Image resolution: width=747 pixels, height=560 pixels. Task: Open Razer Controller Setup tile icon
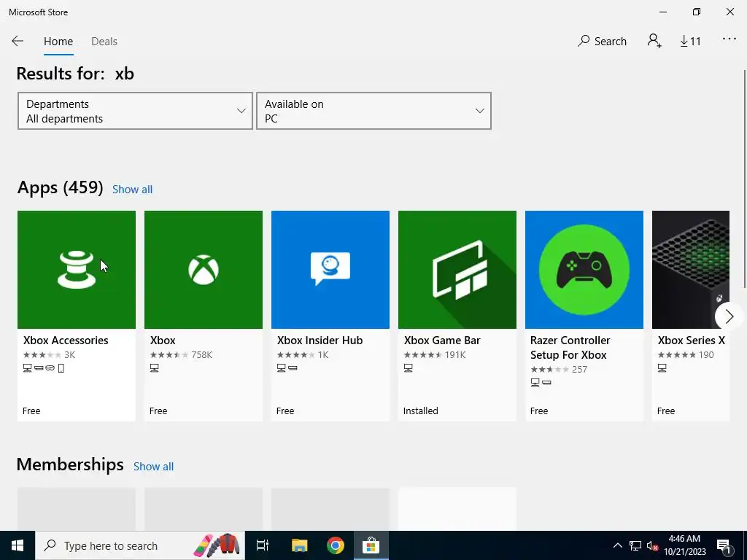(584, 270)
